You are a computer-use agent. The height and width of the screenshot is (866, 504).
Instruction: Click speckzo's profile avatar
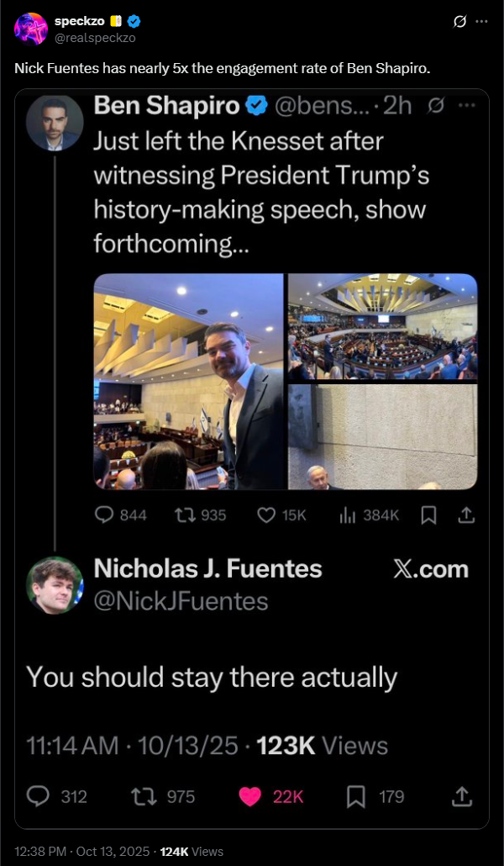coord(31,29)
